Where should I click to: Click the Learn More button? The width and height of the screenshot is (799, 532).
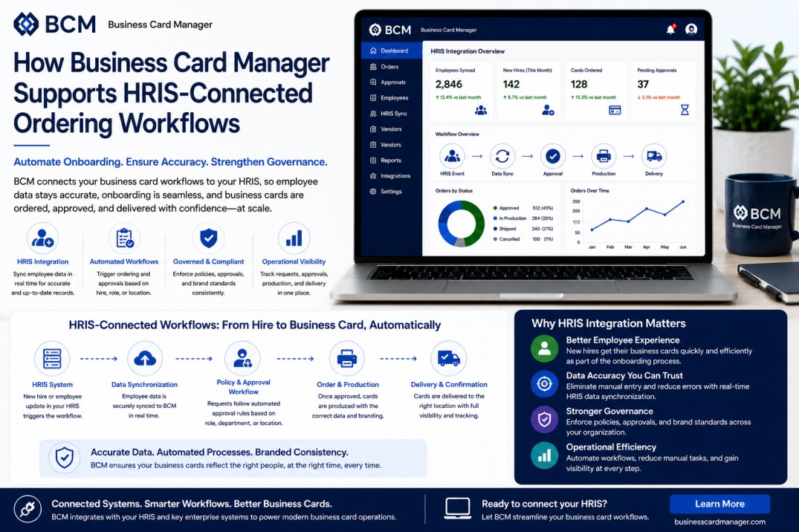719,504
